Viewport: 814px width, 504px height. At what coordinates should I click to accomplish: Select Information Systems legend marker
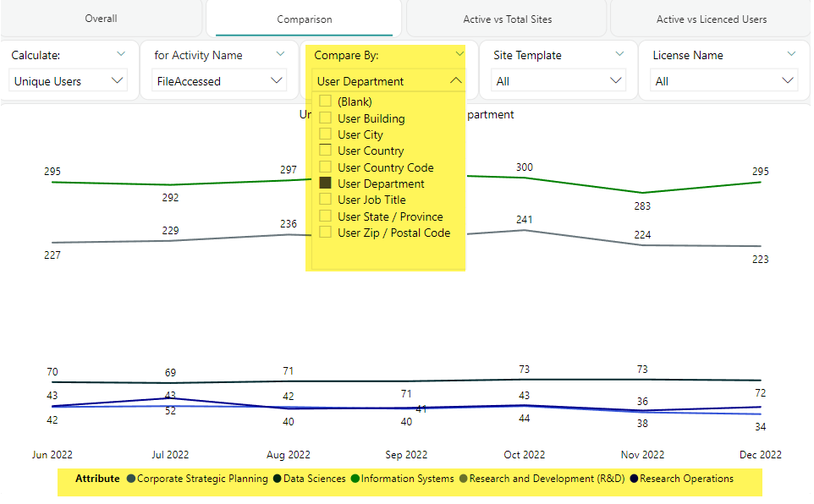[355, 479]
